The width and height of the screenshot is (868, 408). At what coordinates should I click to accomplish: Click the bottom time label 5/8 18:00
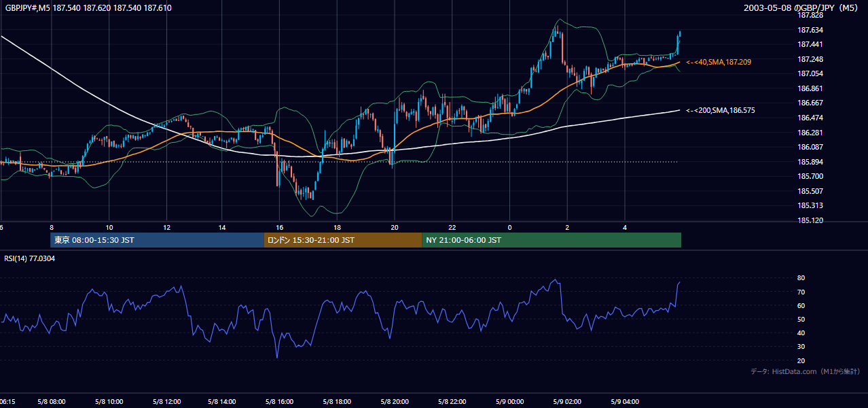(337, 402)
